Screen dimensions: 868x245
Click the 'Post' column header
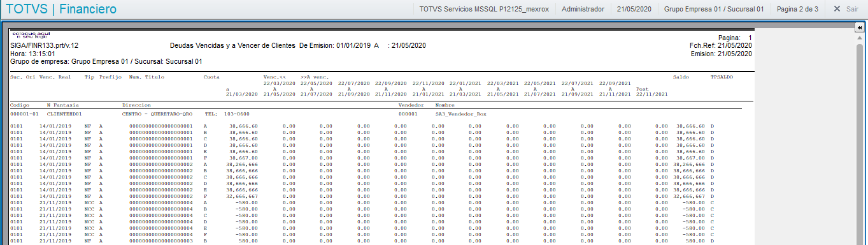(x=642, y=89)
